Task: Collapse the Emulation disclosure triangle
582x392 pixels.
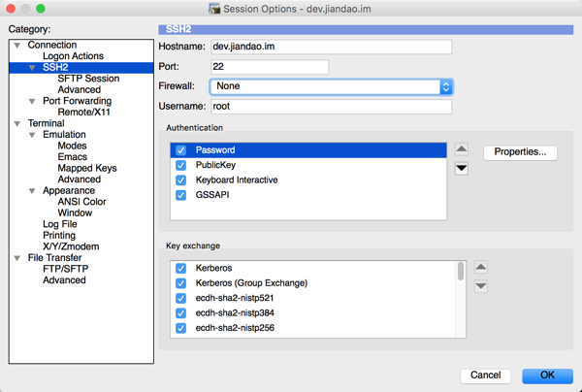Action: pyautogui.click(x=32, y=135)
